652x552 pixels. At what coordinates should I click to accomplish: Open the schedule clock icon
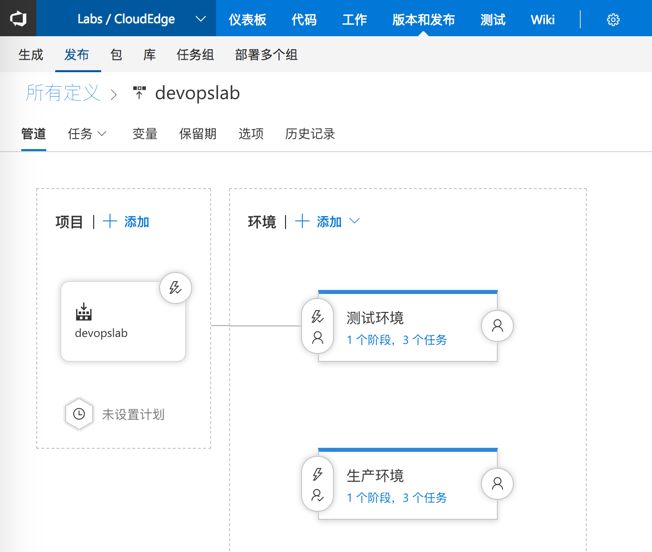coord(79,414)
